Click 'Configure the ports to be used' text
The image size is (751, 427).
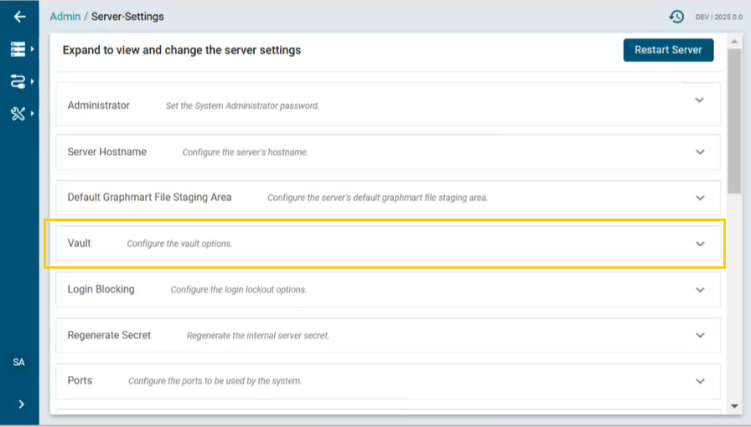click(215, 381)
